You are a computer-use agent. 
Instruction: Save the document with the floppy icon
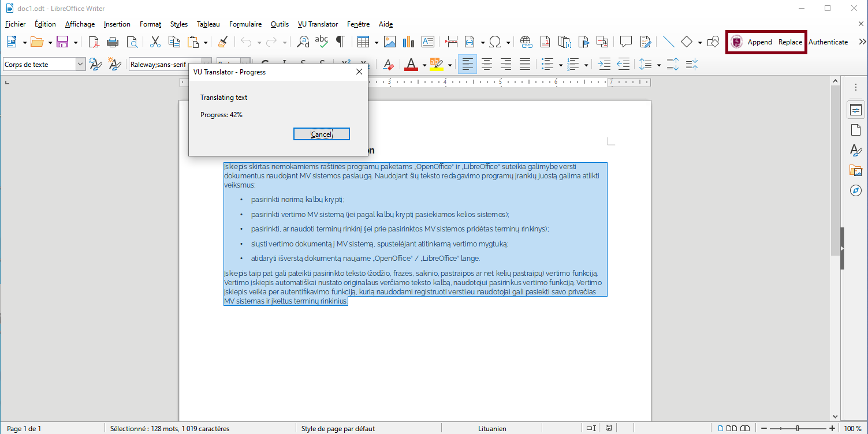pos(62,42)
